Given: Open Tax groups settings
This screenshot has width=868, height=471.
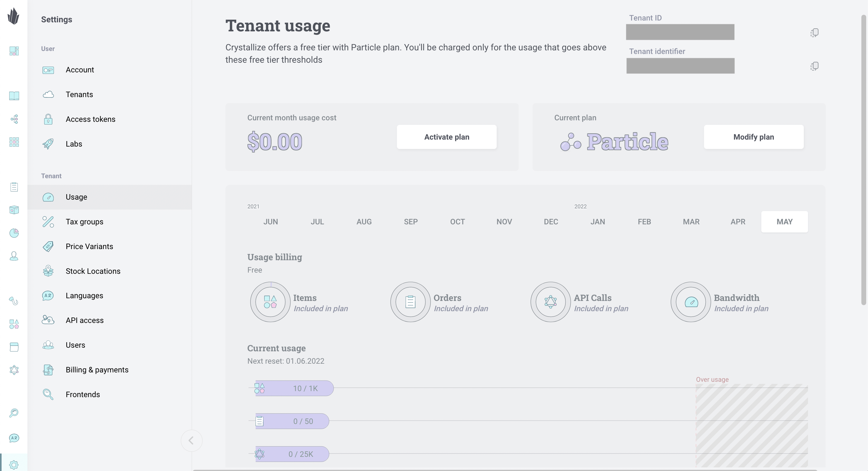Looking at the screenshot, I should tap(109, 222).
